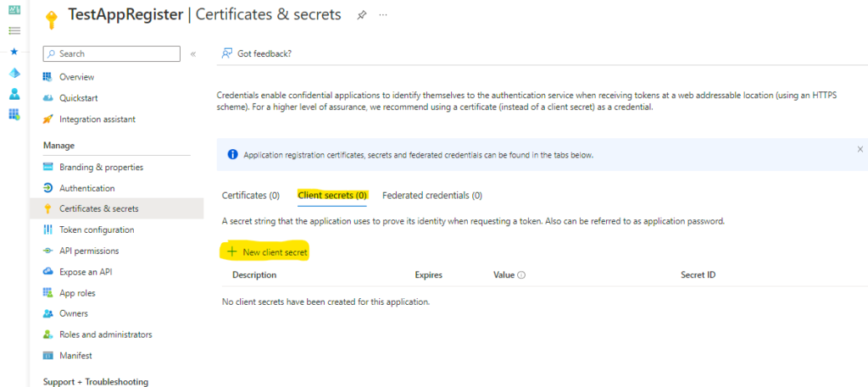Open the ellipsis more options menu
868x387 pixels.
pos(383,15)
